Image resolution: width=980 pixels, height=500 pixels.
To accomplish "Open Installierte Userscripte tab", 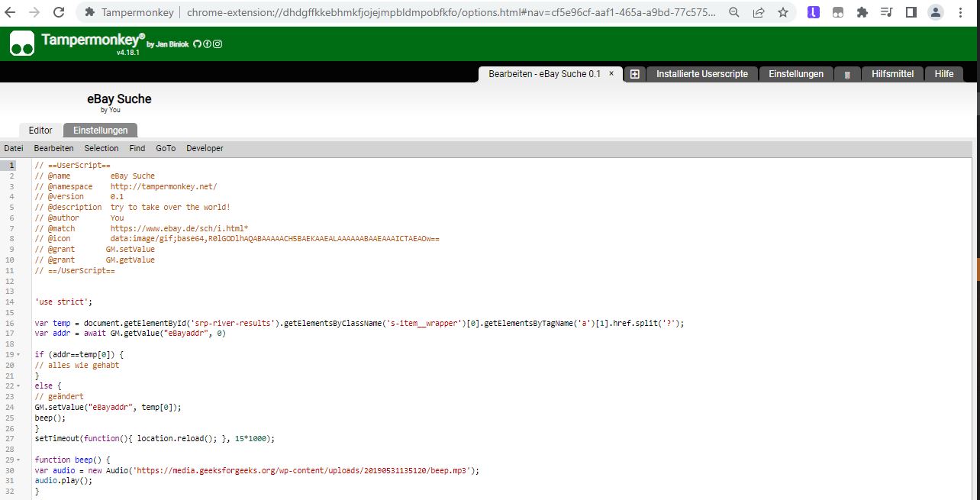I will pyautogui.click(x=702, y=74).
